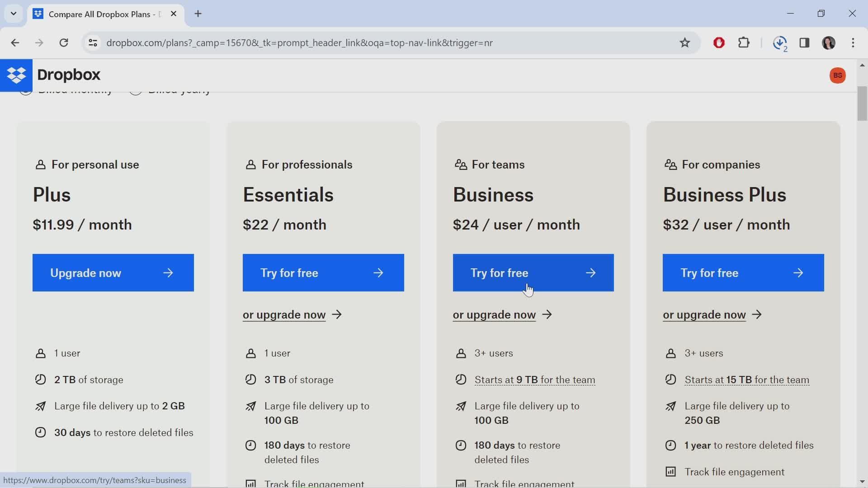Click Try for free on Essentials
868x488 pixels.
pyautogui.click(x=323, y=272)
